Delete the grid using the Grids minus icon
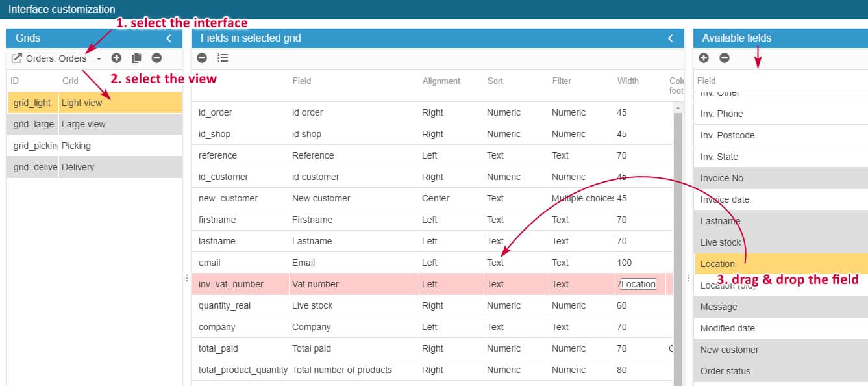The image size is (868, 386). pyautogui.click(x=156, y=58)
